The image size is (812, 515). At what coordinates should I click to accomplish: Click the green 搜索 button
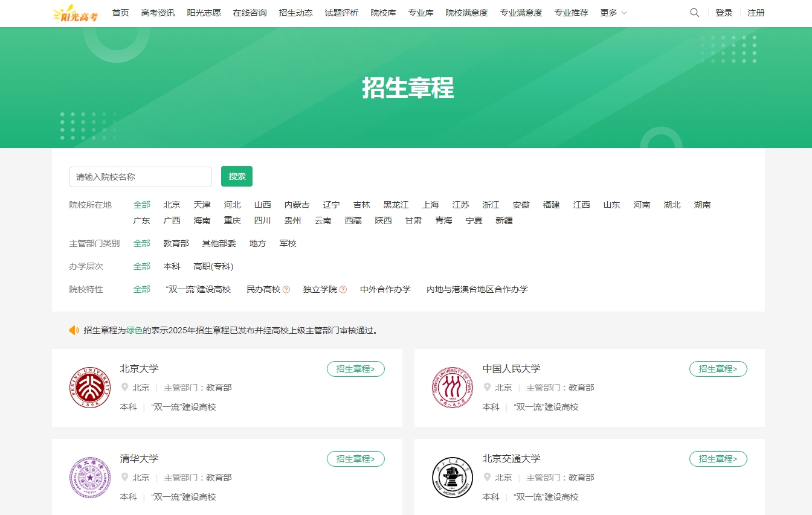(x=237, y=176)
